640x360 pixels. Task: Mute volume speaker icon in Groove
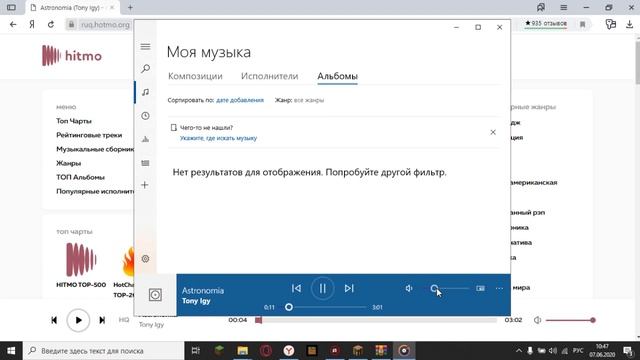[409, 288]
